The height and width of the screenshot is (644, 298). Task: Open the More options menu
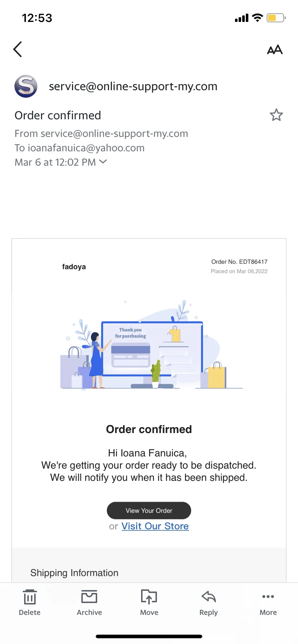268,603
